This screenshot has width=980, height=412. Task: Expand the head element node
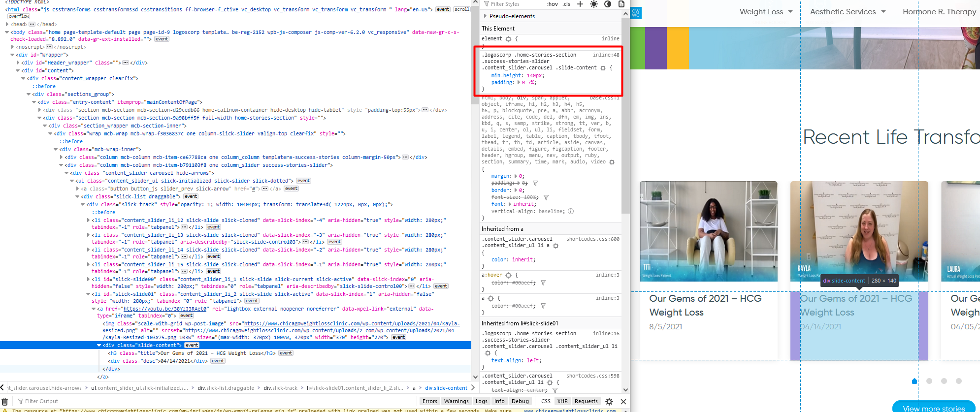(8, 24)
